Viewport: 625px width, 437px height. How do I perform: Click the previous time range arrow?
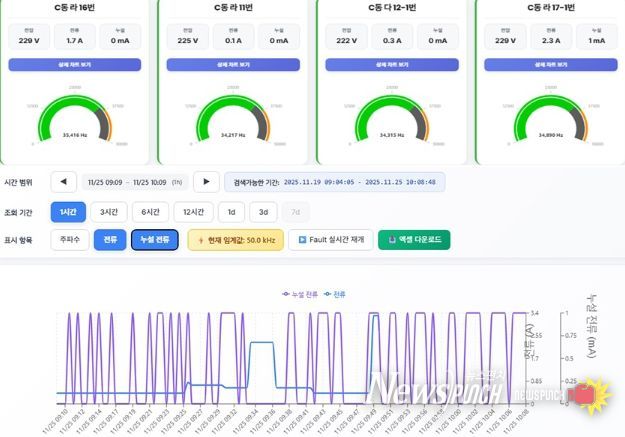[x=64, y=182]
